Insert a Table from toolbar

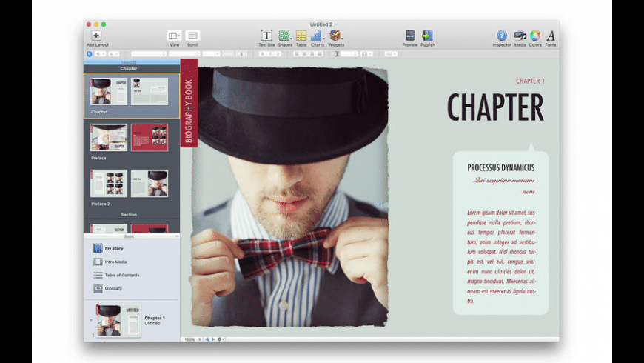point(301,36)
